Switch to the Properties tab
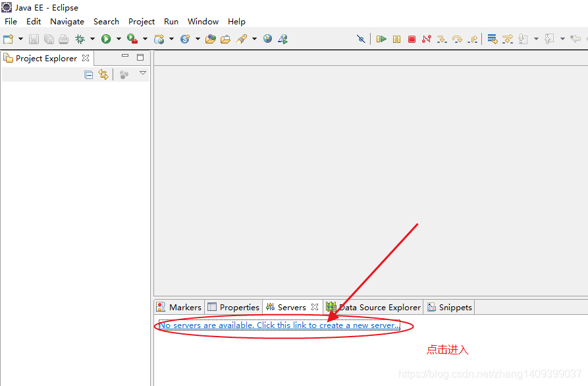Image resolution: width=588 pixels, height=386 pixels. pos(233,307)
